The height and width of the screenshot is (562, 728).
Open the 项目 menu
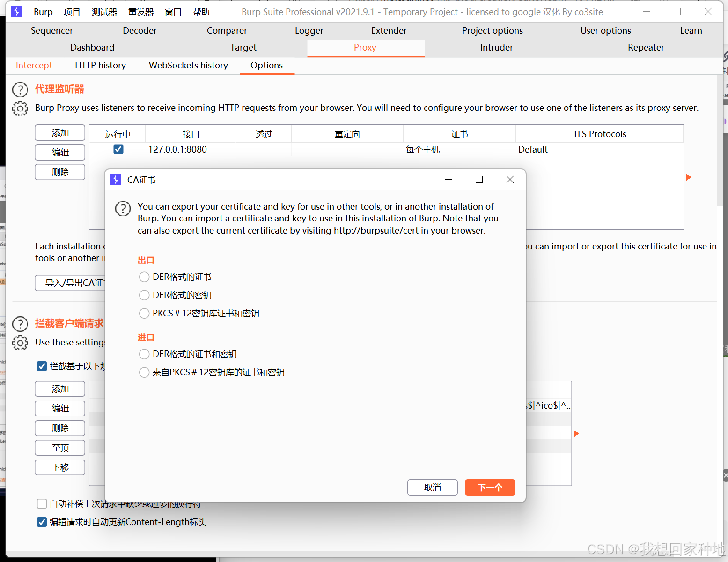point(72,12)
